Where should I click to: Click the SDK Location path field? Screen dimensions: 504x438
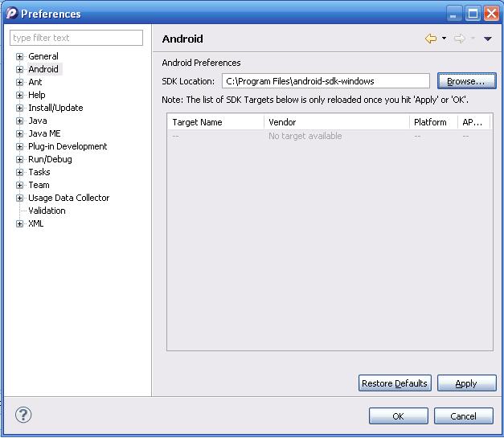[326, 81]
